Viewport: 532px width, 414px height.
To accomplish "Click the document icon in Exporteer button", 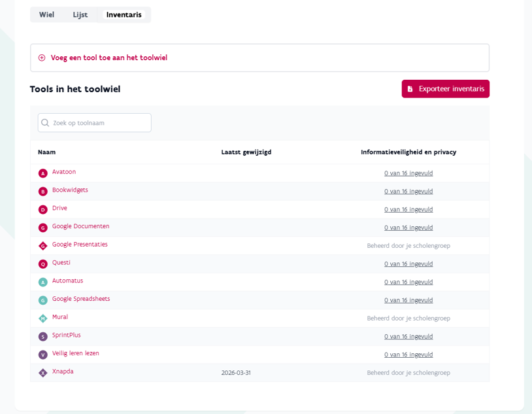I will (410, 89).
